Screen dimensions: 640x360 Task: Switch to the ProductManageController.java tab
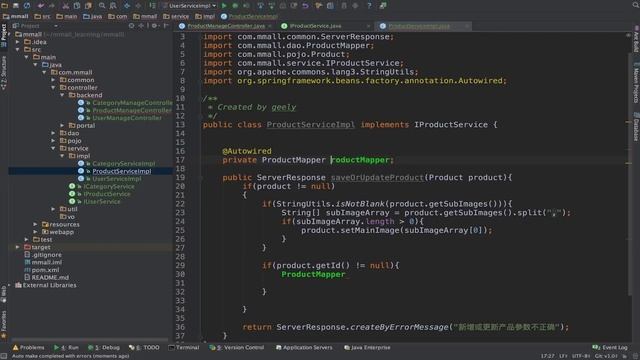[226, 26]
